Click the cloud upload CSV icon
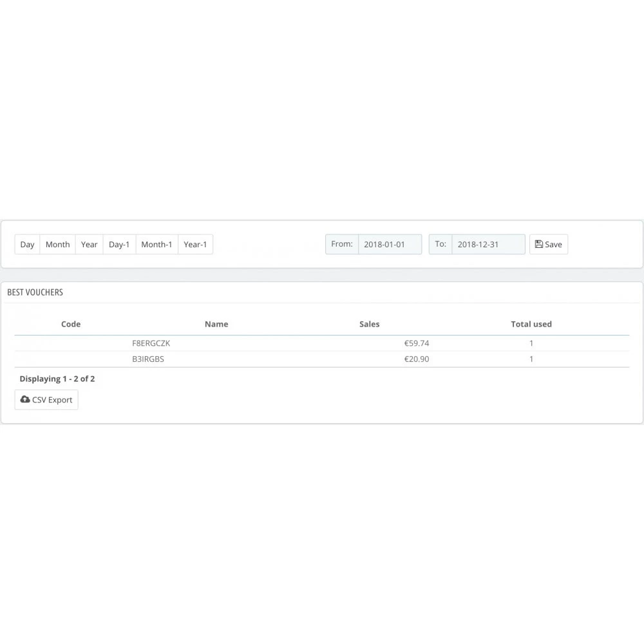 (25, 399)
